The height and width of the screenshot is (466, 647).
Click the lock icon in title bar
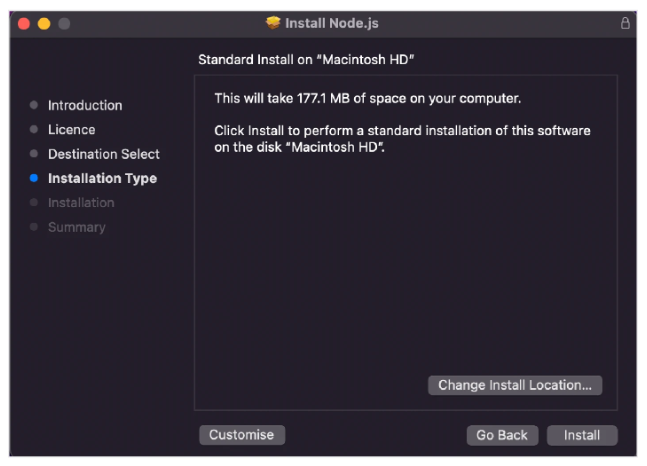click(626, 23)
